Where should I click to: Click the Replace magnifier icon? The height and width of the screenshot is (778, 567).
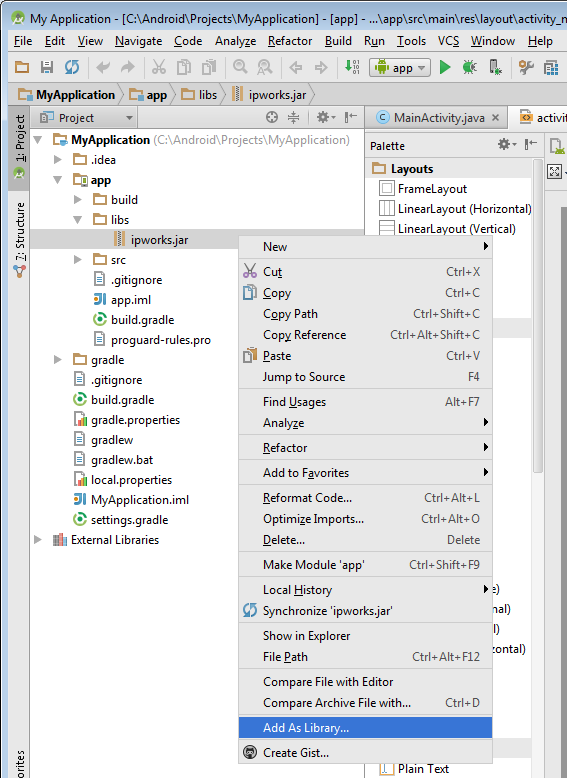click(x=264, y=67)
